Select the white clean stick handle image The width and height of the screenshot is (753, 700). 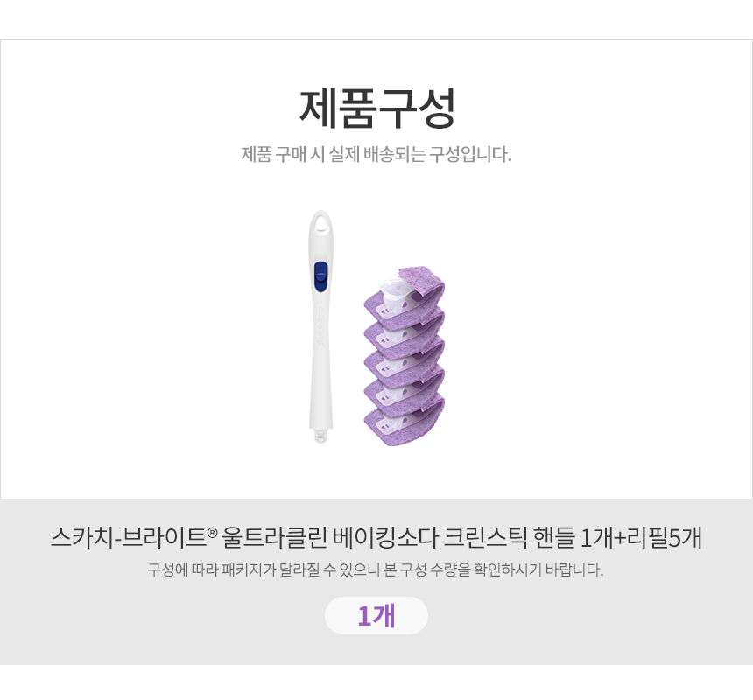coord(320,326)
